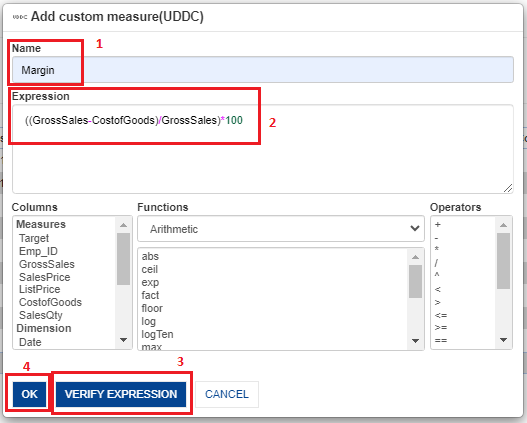Choose the floor function from list
Viewport: 527px width, 423px height.
pyautogui.click(x=152, y=308)
